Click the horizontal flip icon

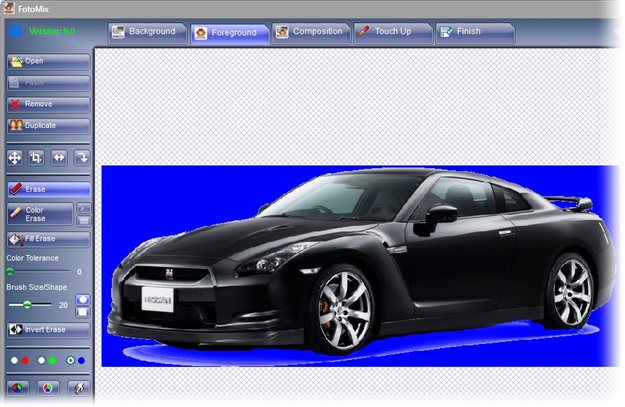coord(59,158)
